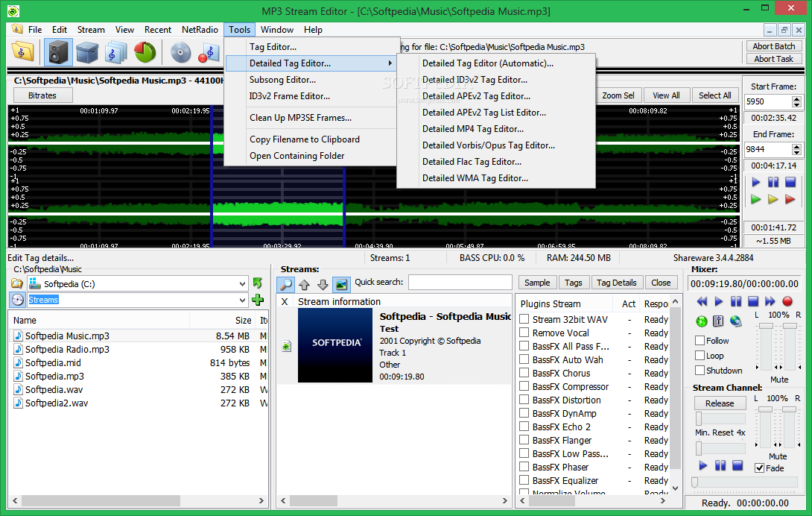The height and width of the screenshot is (516, 812).
Task: Click the CD disc toolbar icon
Action: click(x=181, y=52)
